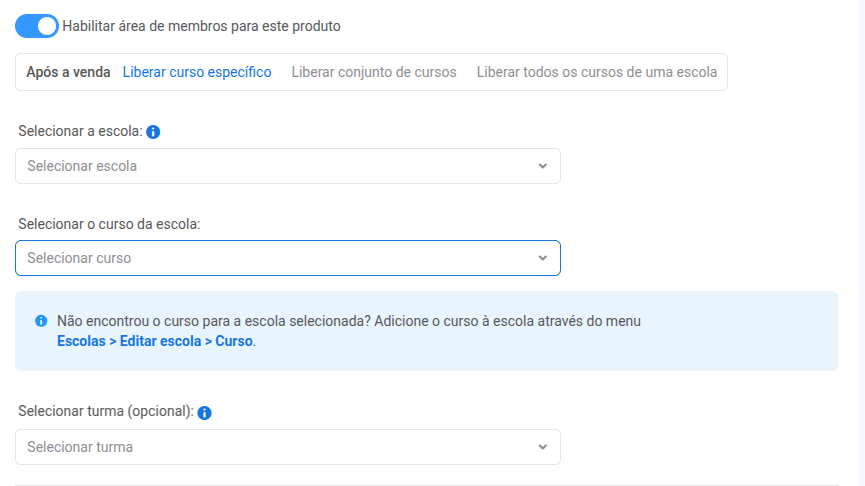
Task: Follow the 'Escolas > Editar escola > Curso' link
Action: point(155,341)
